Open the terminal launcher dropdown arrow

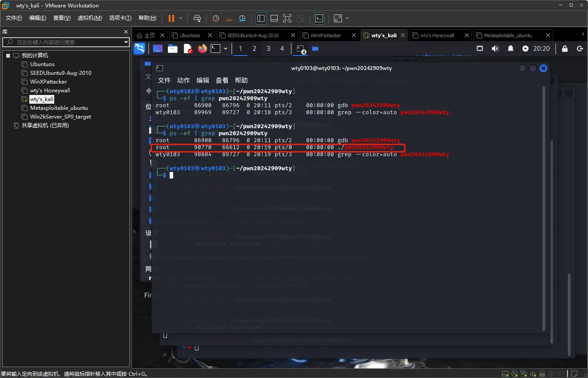[226, 49]
